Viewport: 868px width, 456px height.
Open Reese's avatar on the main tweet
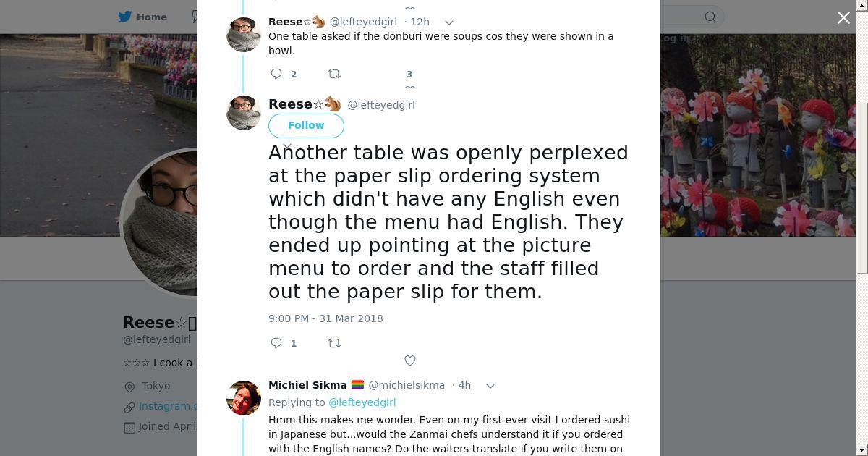pos(244,113)
